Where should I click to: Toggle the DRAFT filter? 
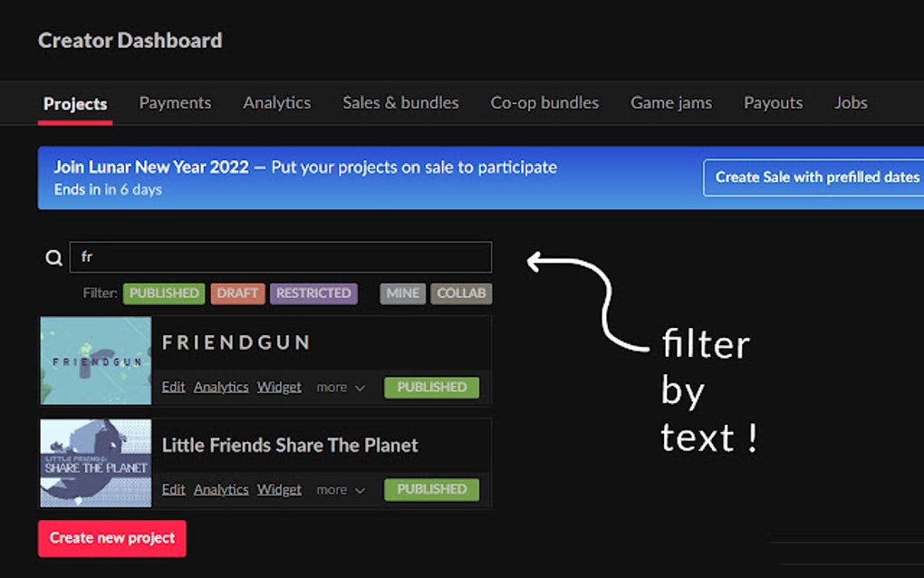click(x=237, y=294)
